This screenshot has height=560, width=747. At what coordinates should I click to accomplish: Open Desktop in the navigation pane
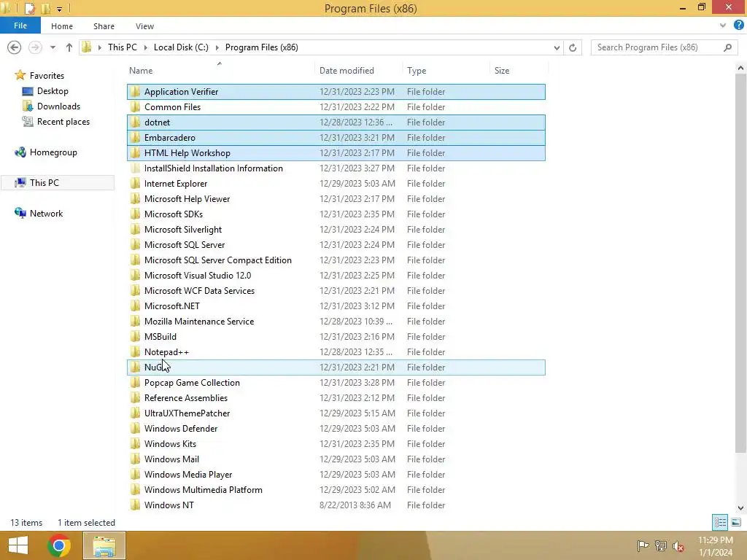pos(53,91)
